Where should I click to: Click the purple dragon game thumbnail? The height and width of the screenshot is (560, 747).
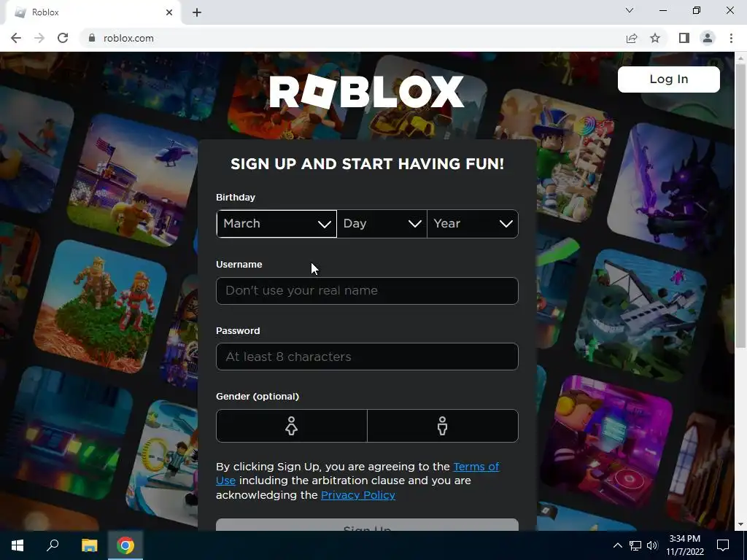point(673,187)
